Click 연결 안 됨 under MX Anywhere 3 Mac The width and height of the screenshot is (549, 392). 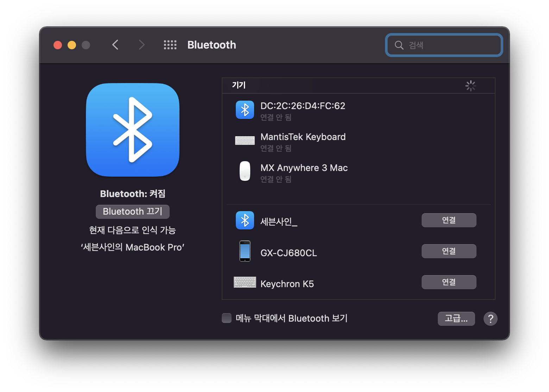276,179
